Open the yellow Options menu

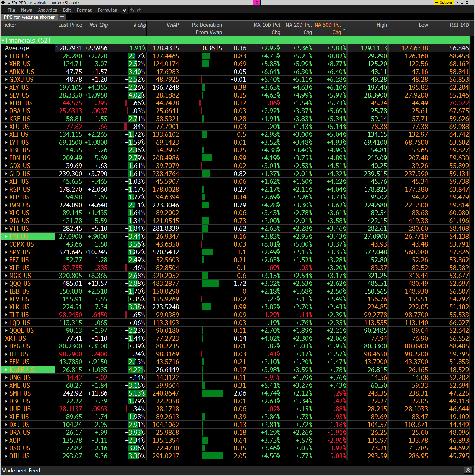[444, 2]
